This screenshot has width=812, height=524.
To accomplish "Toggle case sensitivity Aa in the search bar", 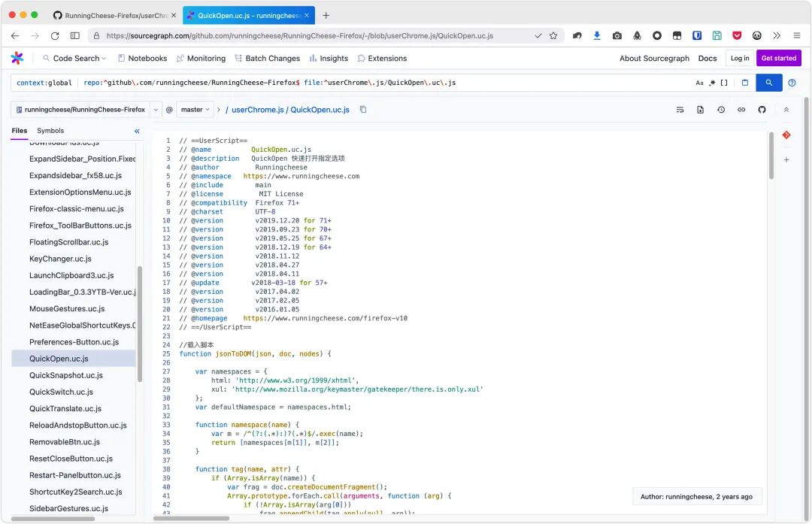I will pyautogui.click(x=700, y=83).
